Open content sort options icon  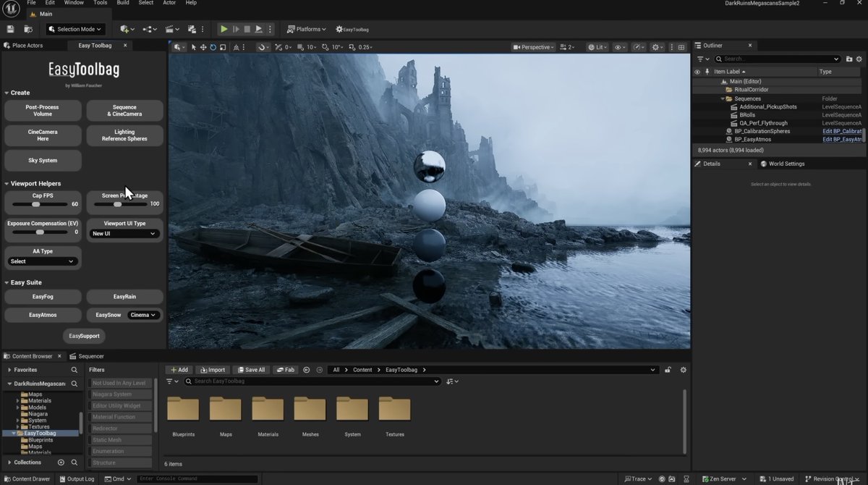pyautogui.click(x=453, y=381)
